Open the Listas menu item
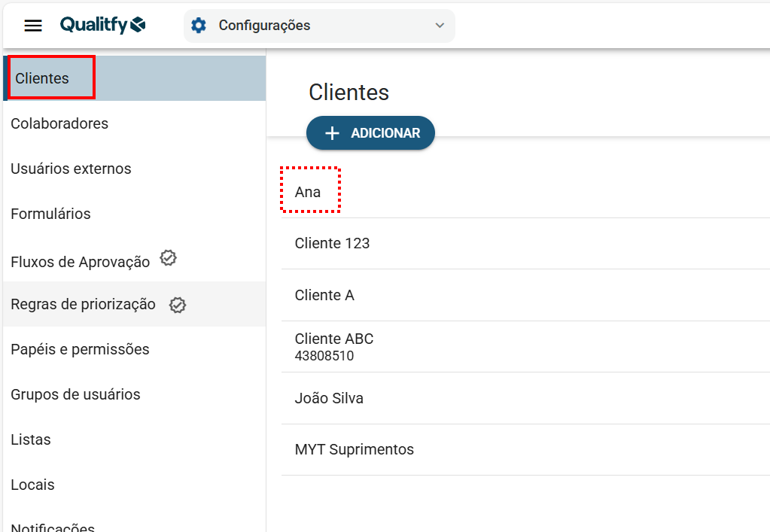Image resolution: width=770 pixels, height=532 pixels. point(31,439)
